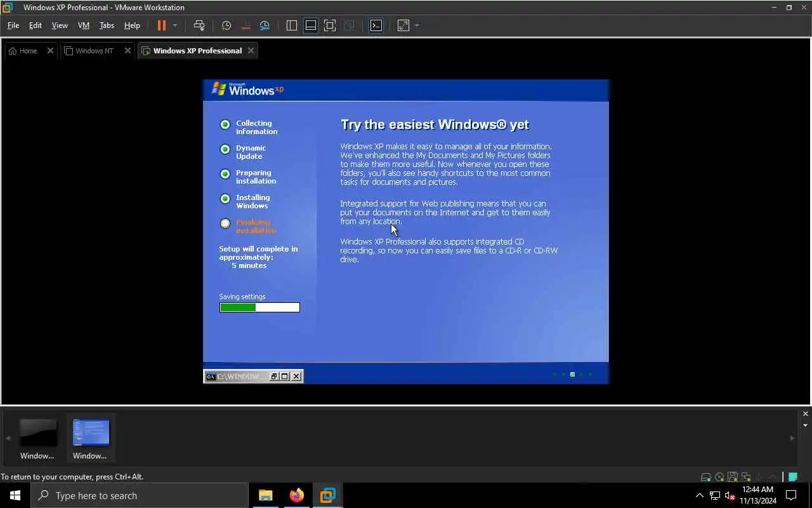
Task: Close the Home tab
Action: (x=50, y=51)
